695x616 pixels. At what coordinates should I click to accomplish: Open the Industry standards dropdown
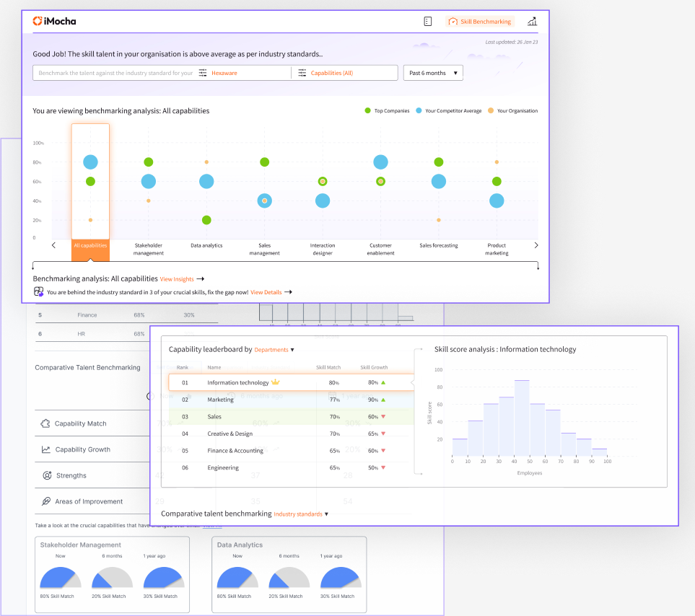[301, 514]
